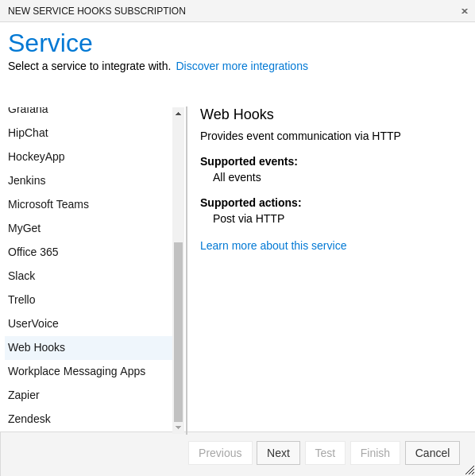
Task: Select Trello service
Action: 89,300
